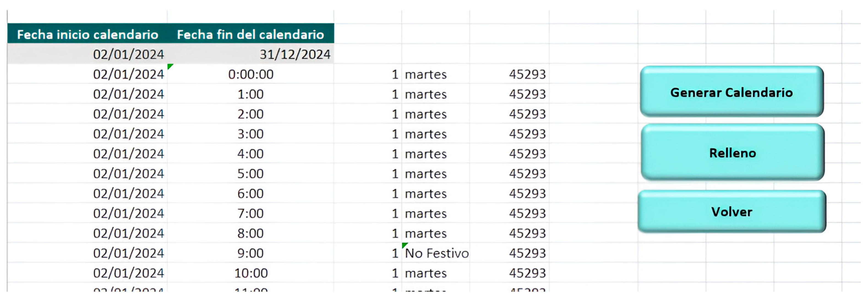Click the 3:00 time cell
The image size is (868, 306).
tap(250, 134)
